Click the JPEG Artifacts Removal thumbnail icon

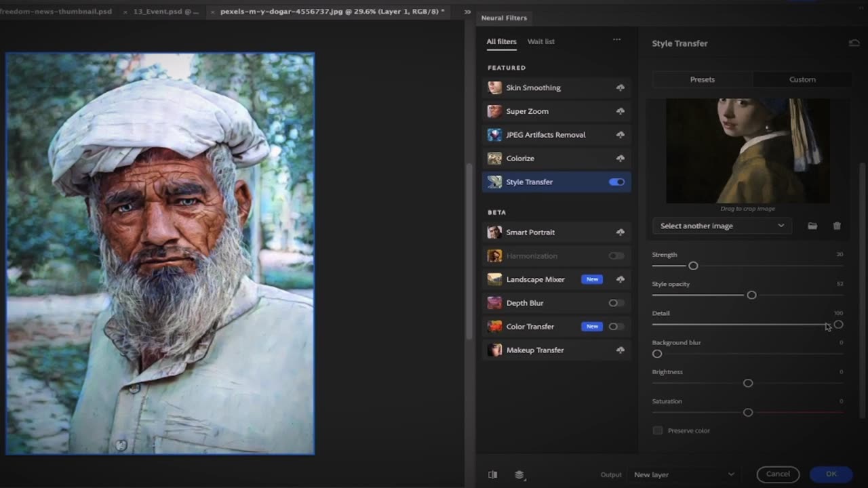tap(495, 135)
